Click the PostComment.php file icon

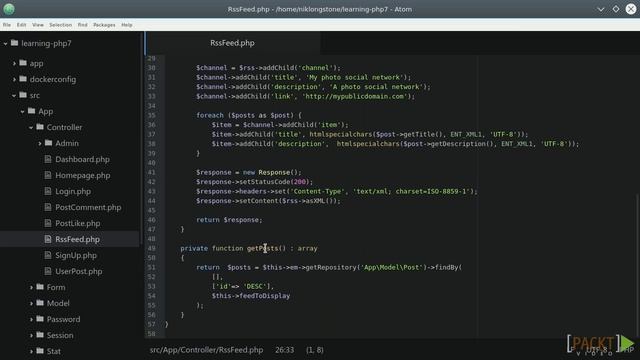pyautogui.click(x=48, y=207)
